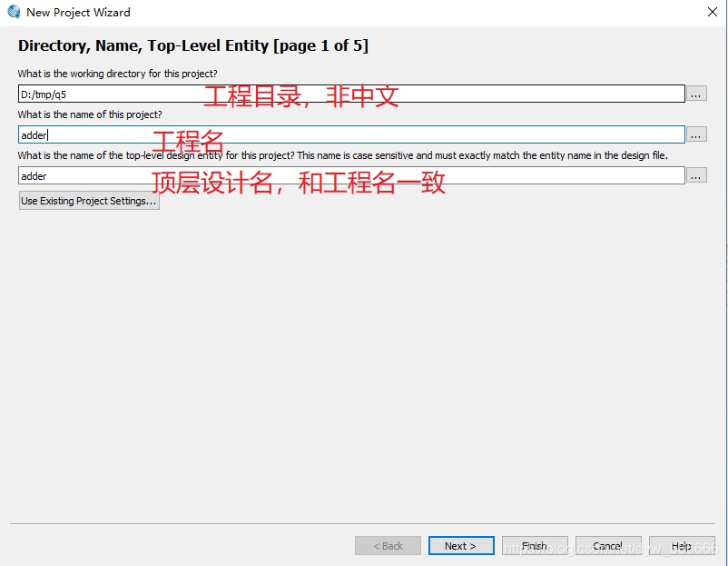This screenshot has width=728, height=566.
Task: Click the top-level entity name field
Action: (351, 175)
